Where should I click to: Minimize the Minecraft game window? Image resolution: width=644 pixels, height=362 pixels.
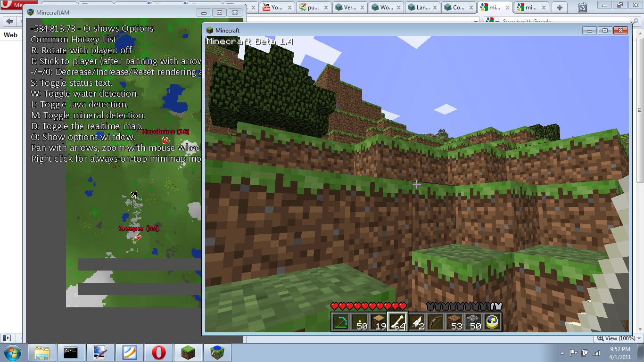click(x=589, y=31)
